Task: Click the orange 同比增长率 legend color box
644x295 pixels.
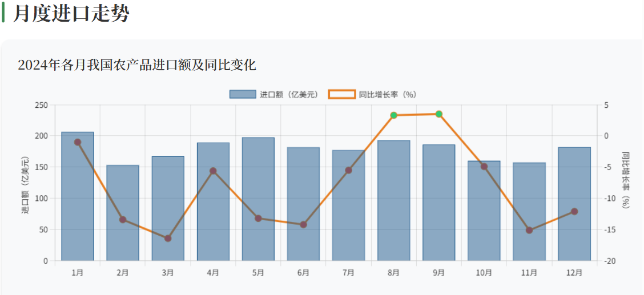Action: click(x=341, y=95)
